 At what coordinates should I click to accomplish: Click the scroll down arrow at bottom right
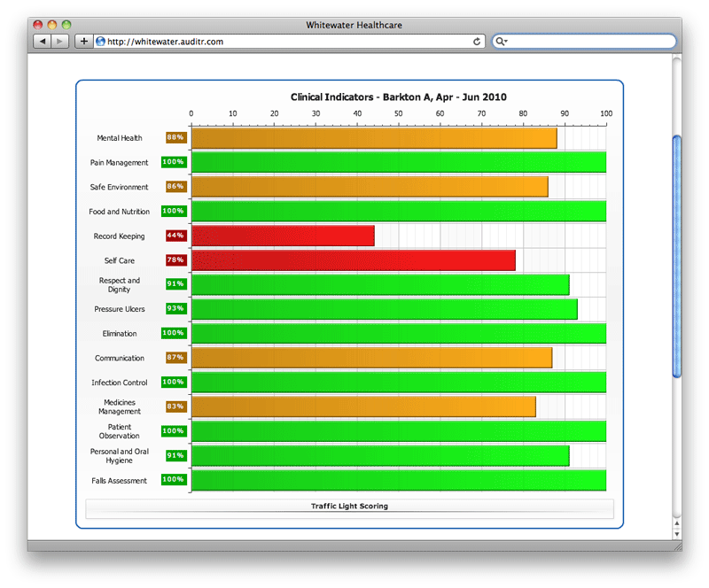coord(677,534)
